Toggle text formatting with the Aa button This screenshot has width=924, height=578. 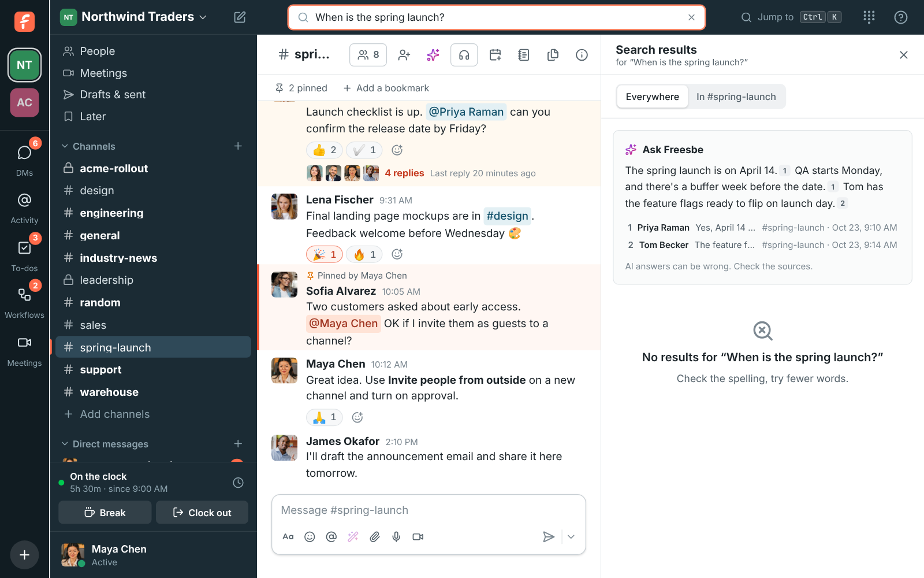tap(288, 537)
